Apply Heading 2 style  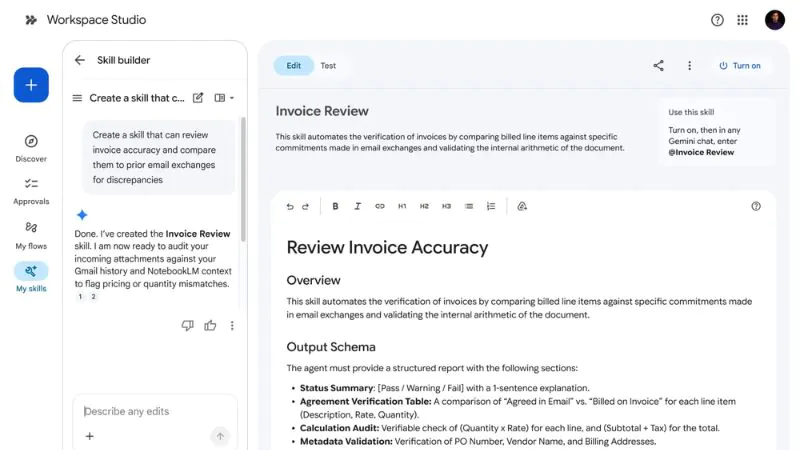424,206
